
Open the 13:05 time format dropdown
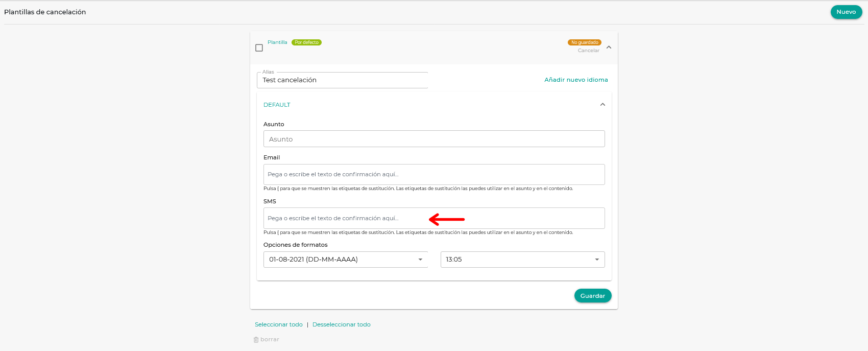[x=522, y=260]
